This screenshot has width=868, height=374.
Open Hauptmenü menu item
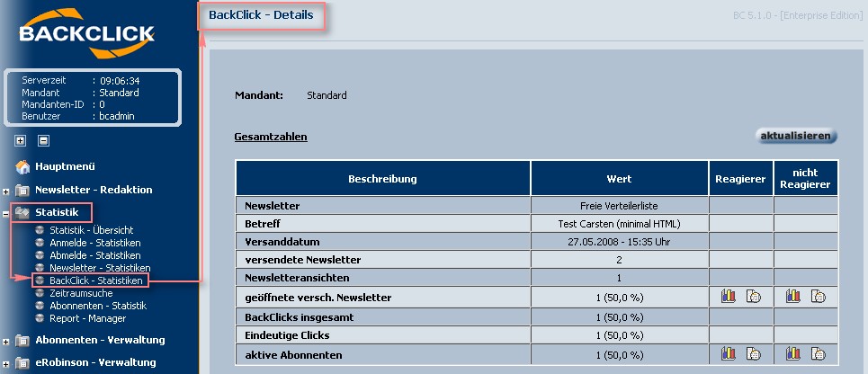pyautogui.click(x=66, y=166)
